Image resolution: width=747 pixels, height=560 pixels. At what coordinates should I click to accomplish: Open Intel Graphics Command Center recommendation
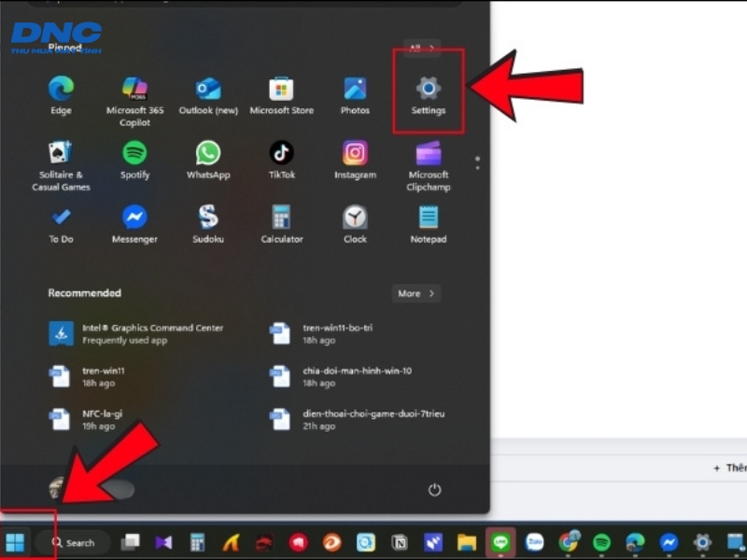(136, 334)
